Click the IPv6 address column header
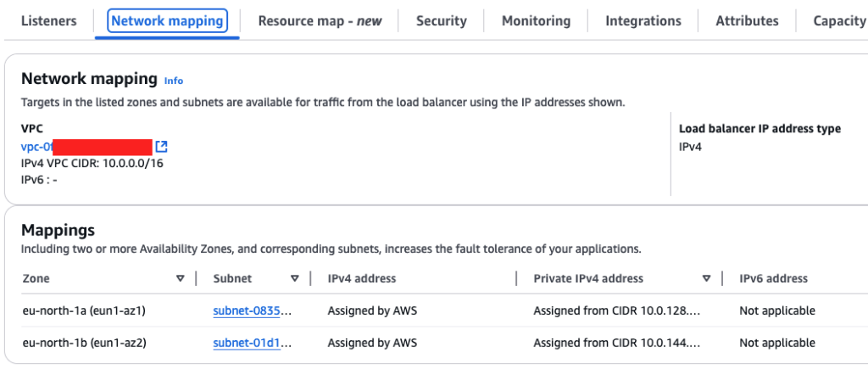The width and height of the screenshot is (868, 369). 773,278
